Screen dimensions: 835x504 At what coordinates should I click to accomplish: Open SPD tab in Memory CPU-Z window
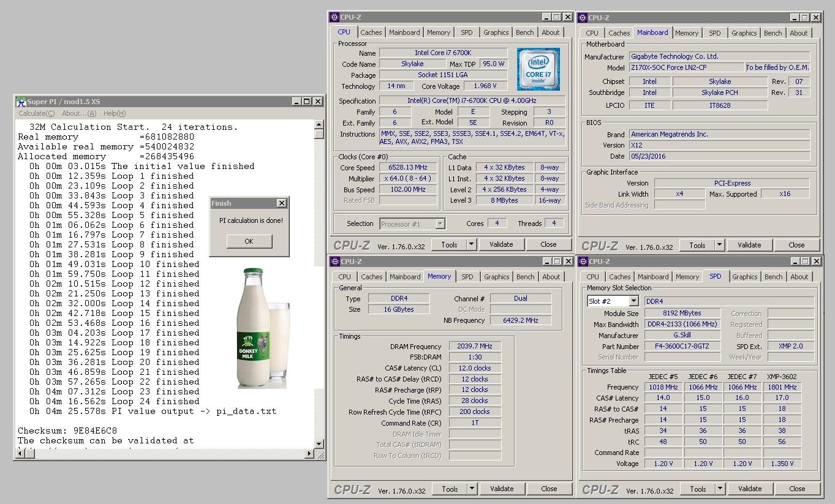467,277
